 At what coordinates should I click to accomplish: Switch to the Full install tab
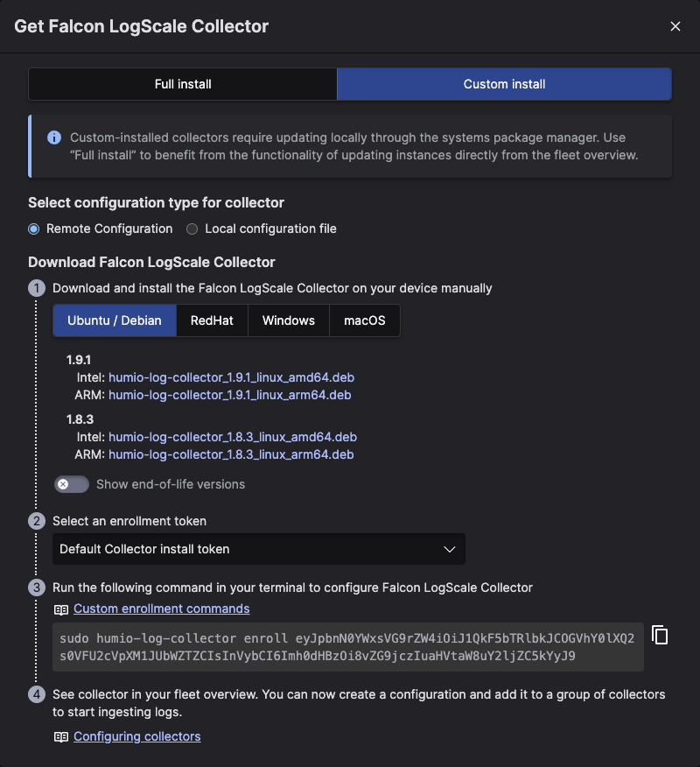[x=182, y=83]
